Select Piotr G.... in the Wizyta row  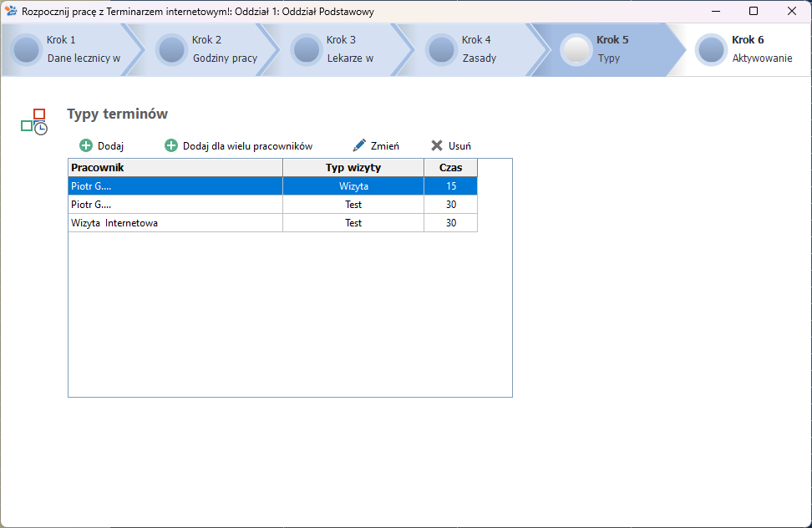coord(175,186)
